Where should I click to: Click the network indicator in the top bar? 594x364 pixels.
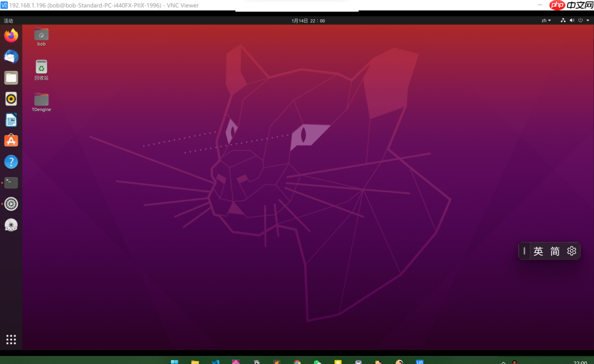563,20
